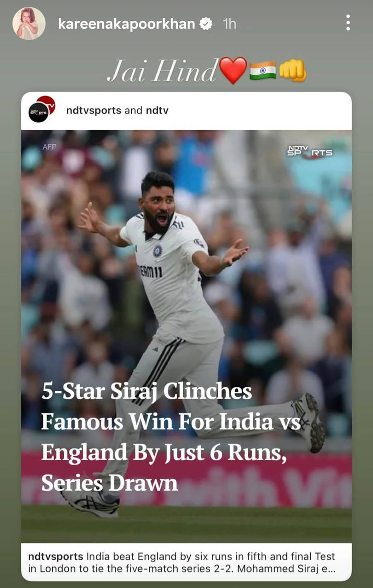Tap the Indian flag emoji
373x588 pixels.
pyautogui.click(x=263, y=71)
